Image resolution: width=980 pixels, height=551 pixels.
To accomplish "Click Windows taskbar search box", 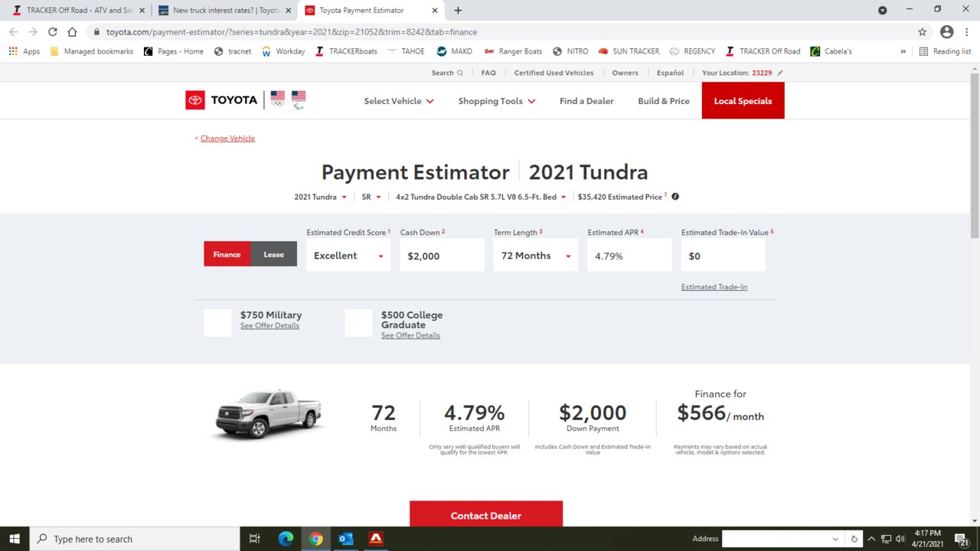I will click(135, 539).
